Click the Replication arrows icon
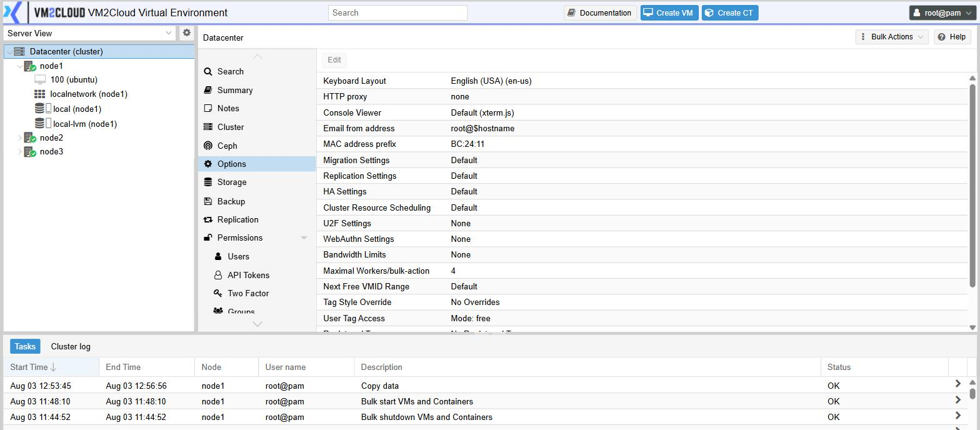 tap(208, 219)
